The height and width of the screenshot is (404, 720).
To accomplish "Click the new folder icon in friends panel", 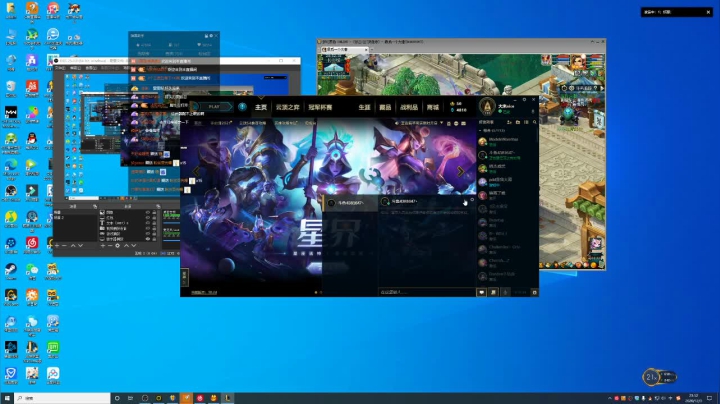I will coord(518,122).
